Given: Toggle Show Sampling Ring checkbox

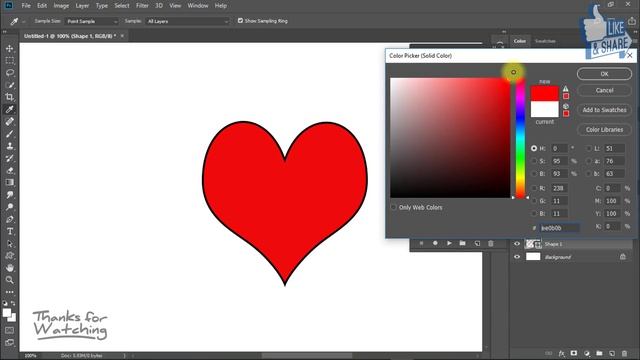Looking at the screenshot, I should (x=240, y=20).
